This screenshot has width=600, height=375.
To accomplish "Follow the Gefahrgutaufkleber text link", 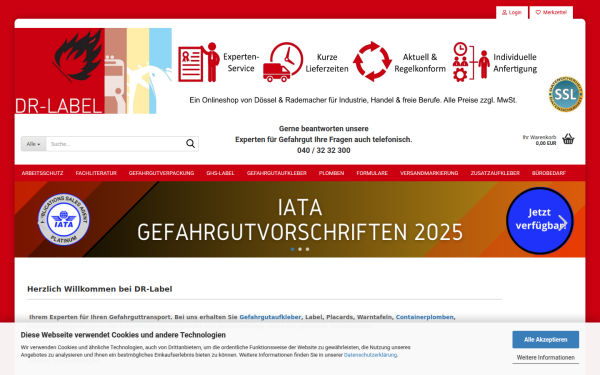I will point(270,317).
